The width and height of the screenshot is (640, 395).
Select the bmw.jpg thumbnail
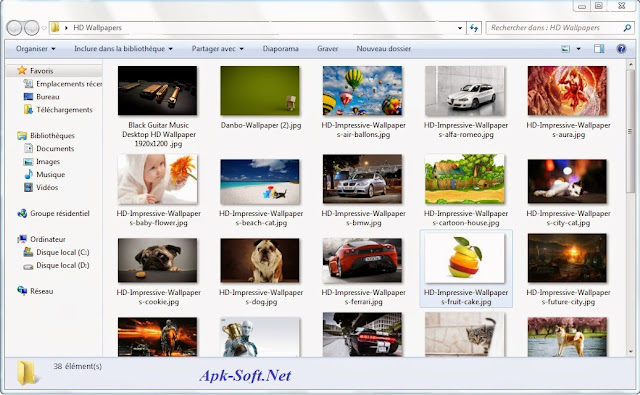pos(362,179)
